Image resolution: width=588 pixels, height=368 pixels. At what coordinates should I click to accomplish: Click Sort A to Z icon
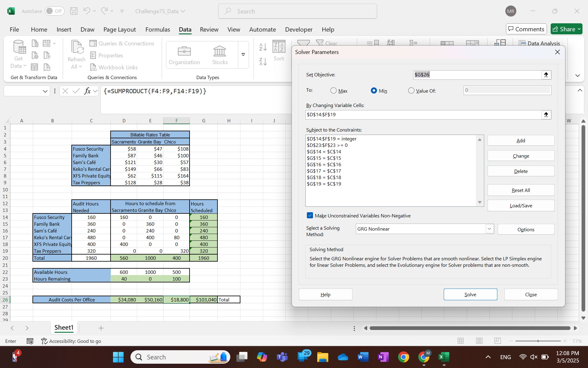tap(263, 47)
